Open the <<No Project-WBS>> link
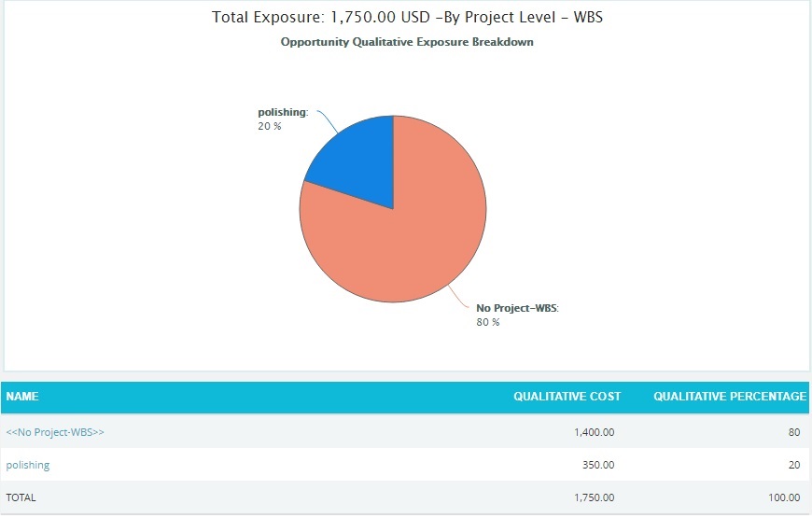This screenshot has height=518, width=812. [x=55, y=432]
